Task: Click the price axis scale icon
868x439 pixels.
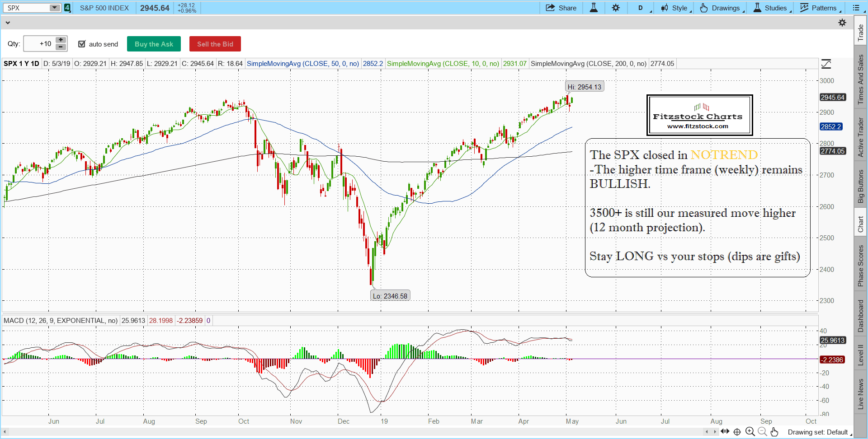Action: coord(826,64)
